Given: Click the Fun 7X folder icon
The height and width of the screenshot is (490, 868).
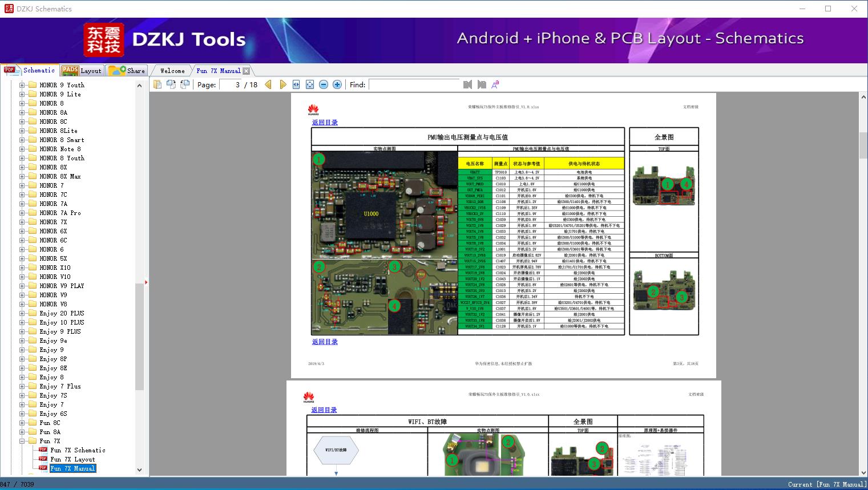Looking at the screenshot, I should click(x=33, y=441).
